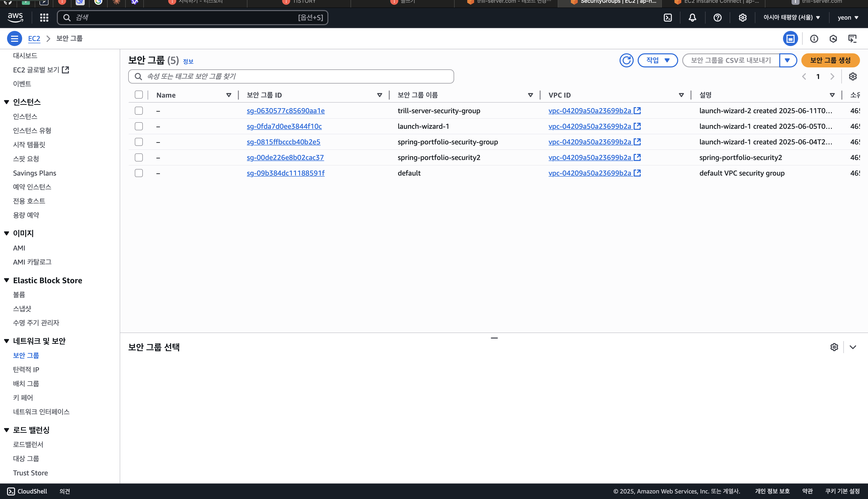Open security group sg-0fda7d0ee3844f10c link
Screen dimensions: 868x499
click(x=284, y=126)
